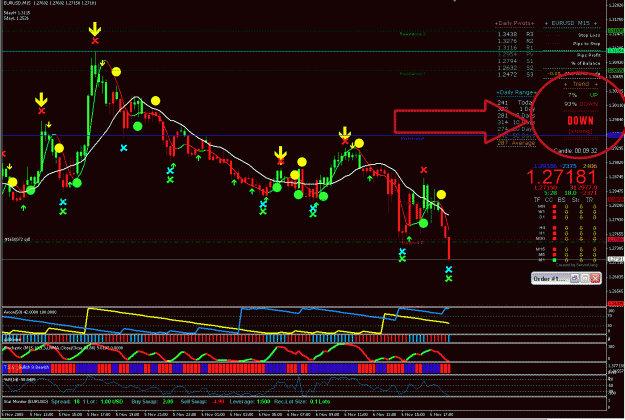The height and width of the screenshot is (420, 625).
Task: Click the 7% UP trend reading
Action: [x=582, y=95]
